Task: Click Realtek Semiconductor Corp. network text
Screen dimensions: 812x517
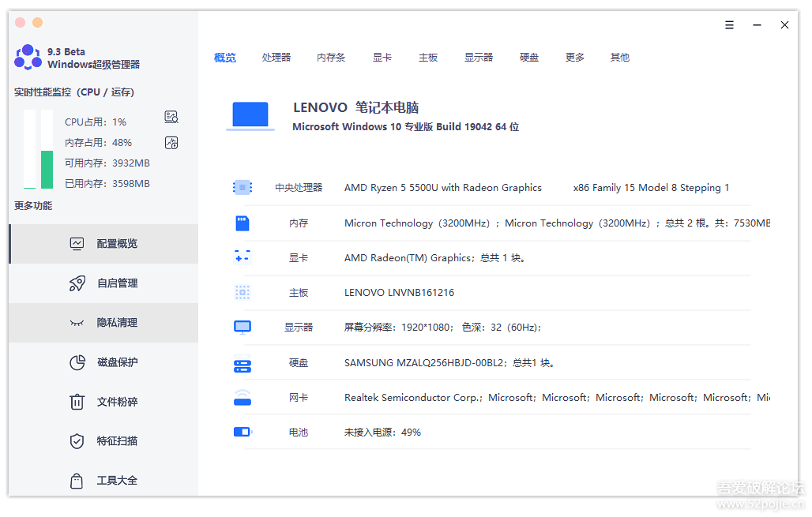Action: pyautogui.click(x=557, y=398)
